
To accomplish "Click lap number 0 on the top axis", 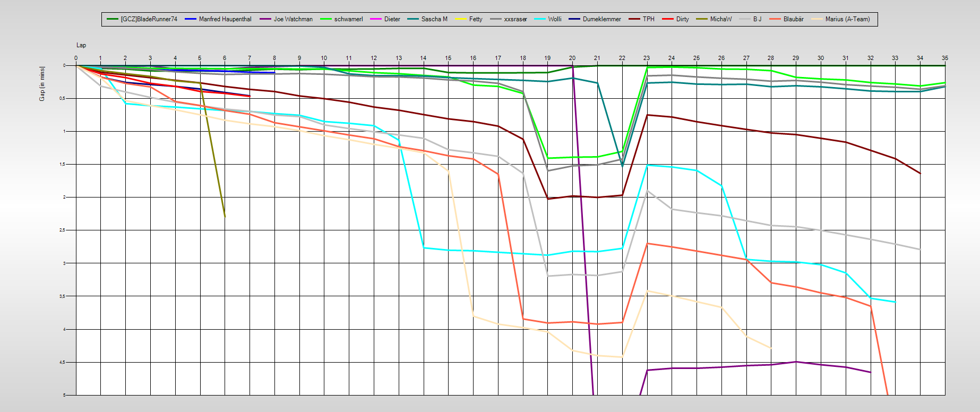I will pyautogui.click(x=76, y=58).
